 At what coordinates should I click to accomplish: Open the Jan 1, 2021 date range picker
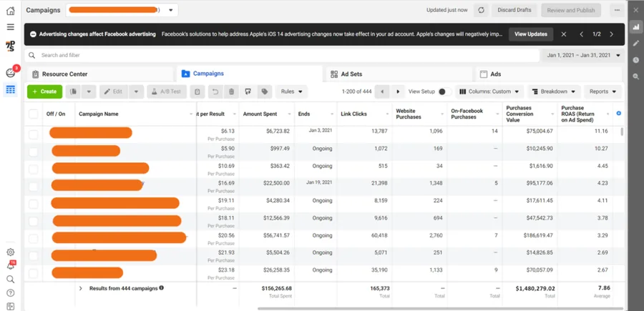pyautogui.click(x=583, y=55)
